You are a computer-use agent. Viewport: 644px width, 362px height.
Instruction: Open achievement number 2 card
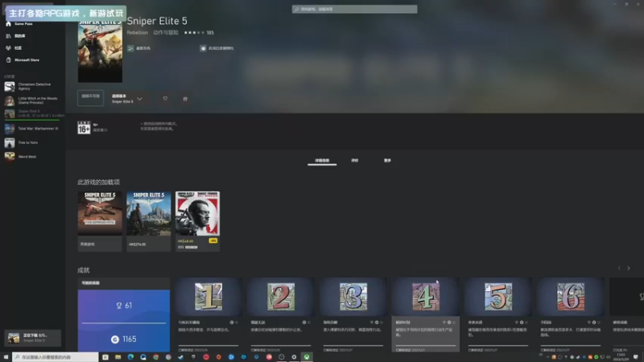coord(281,315)
